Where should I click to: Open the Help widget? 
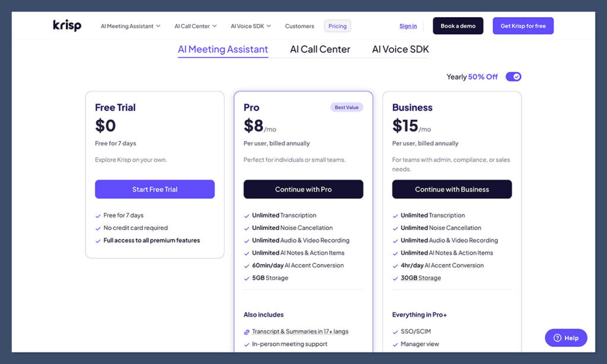click(x=566, y=337)
